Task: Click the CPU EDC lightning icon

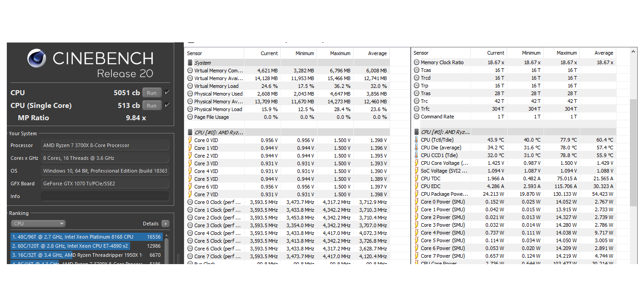Action: [417, 186]
